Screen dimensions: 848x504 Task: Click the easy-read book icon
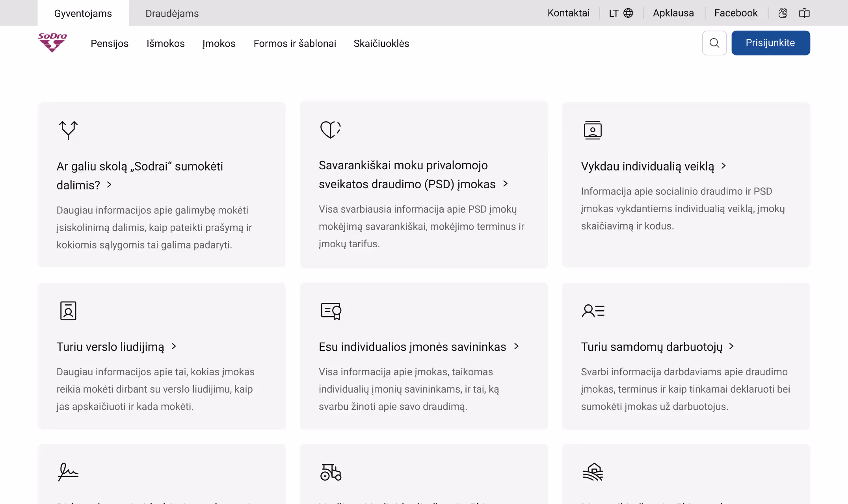pos(804,13)
